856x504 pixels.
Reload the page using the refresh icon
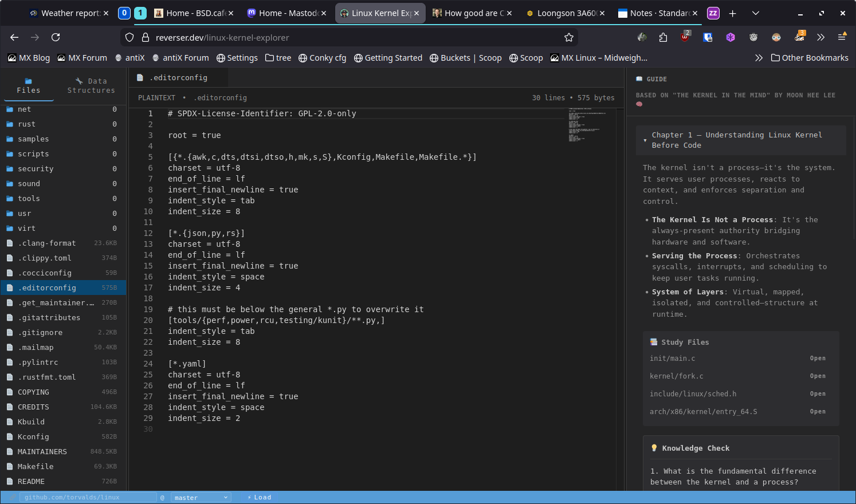(56, 37)
